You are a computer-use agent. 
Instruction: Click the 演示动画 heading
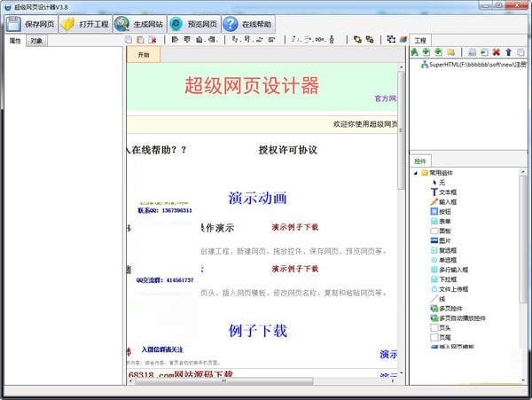(x=257, y=199)
